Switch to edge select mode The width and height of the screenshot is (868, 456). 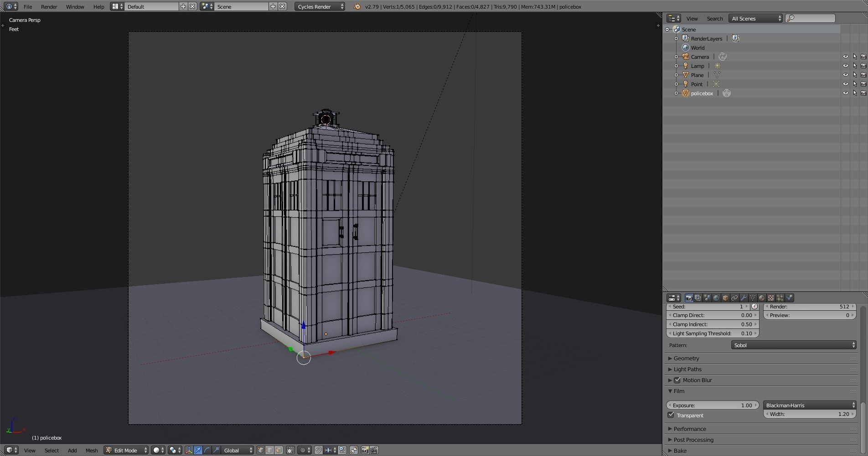(x=270, y=450)
